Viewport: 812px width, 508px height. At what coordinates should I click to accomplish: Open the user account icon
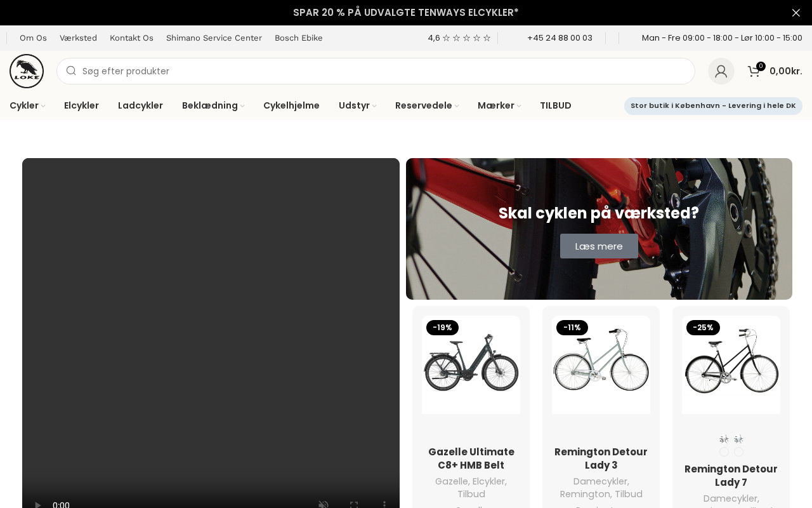[721, 71]
